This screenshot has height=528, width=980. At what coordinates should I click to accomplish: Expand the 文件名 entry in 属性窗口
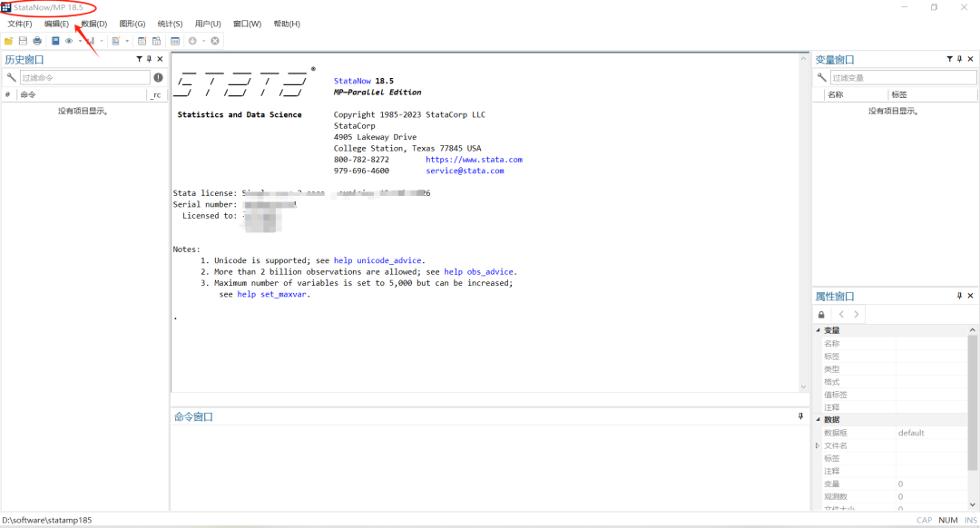click(x=819, y=445)
